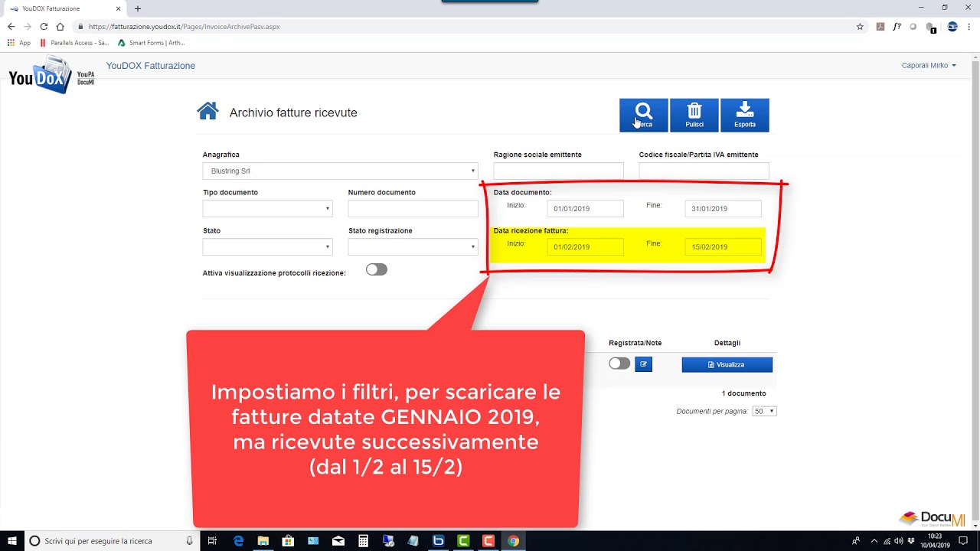The height and width of the screenshot is (551, 980).
Task: Open Chrome profile avatar
Action: pos(952,26)
